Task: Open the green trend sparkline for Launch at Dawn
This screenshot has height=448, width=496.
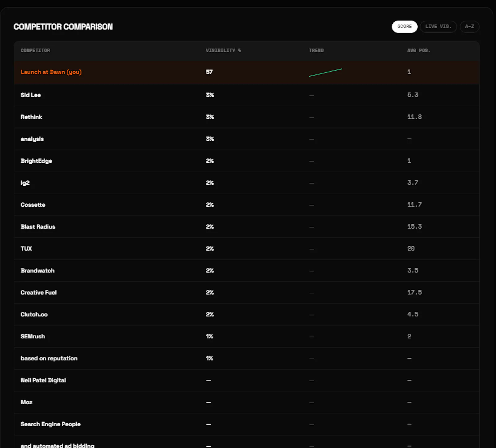Action: pos(325,73)
